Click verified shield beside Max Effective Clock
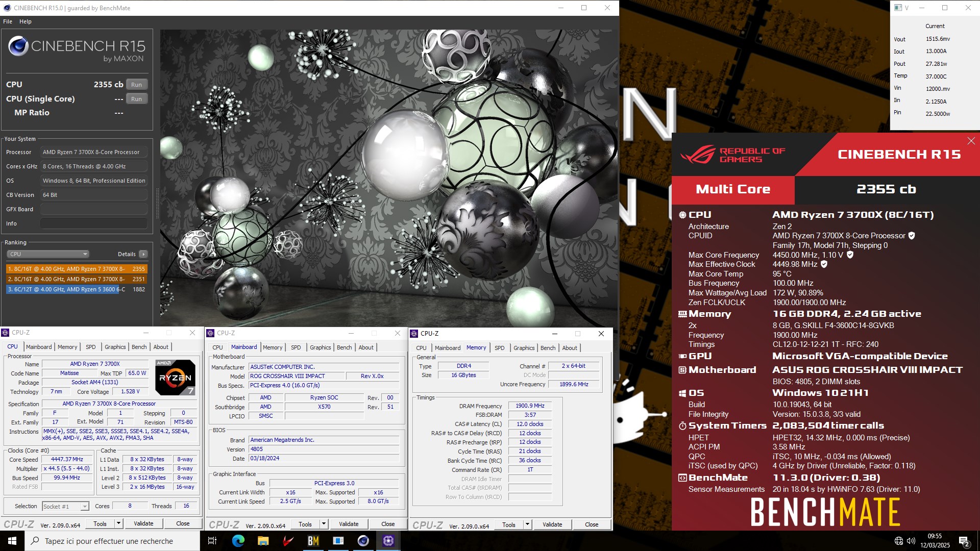980x551 pixels. [824, 264]
